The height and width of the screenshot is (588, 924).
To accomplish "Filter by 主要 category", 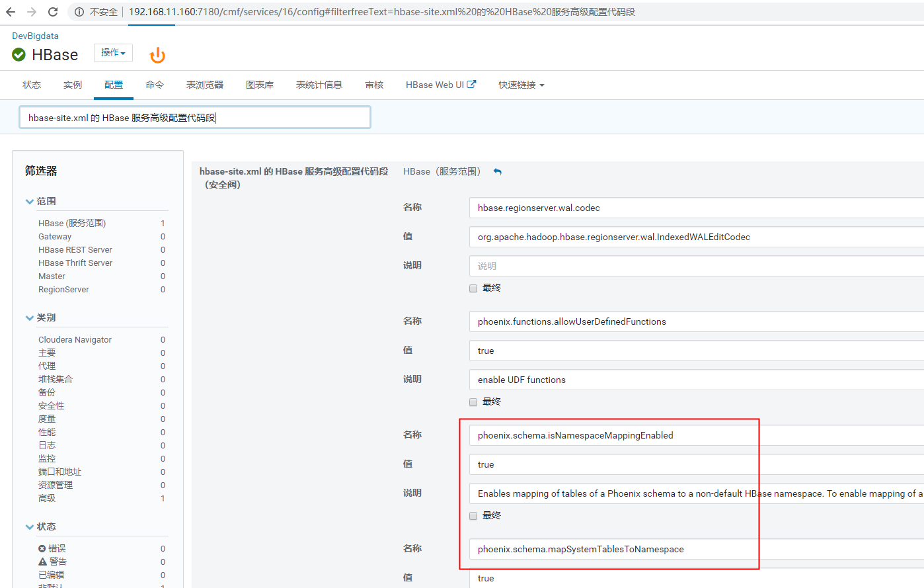I will point(47,353).
